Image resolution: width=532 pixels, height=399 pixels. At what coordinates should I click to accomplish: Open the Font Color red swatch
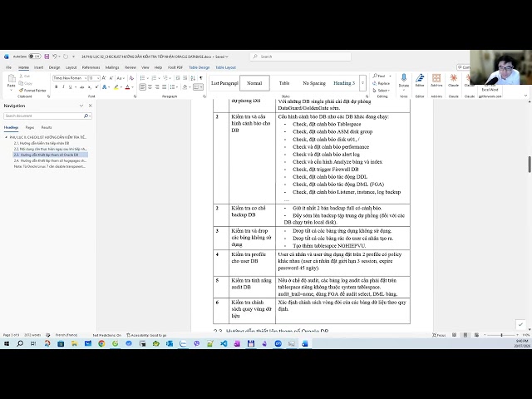[127, 87]
